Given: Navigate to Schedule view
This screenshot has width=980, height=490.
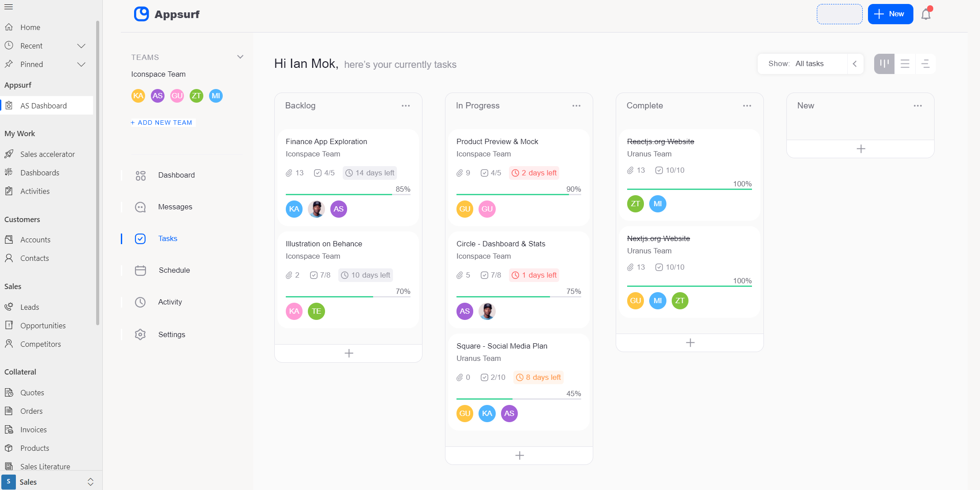Looking at the screenshot, I should 174,269.
